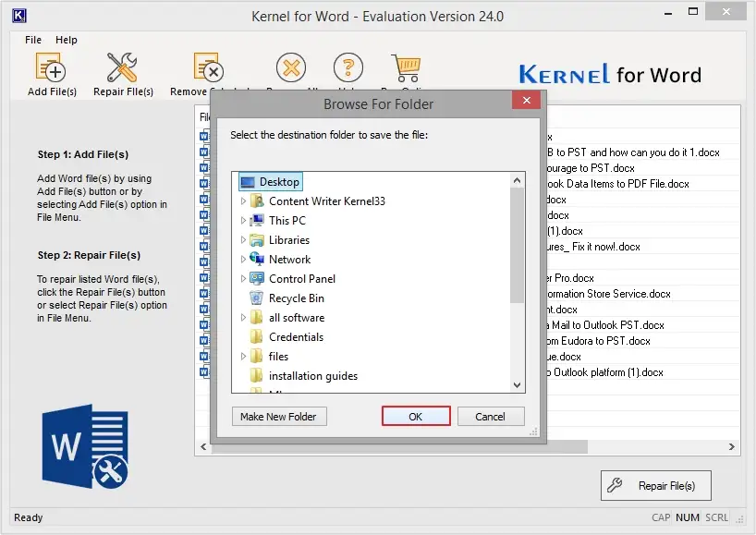Select the Content Writer Kernel33 user icon
Viewport: 756px width, 535px height.
[257, 201]
